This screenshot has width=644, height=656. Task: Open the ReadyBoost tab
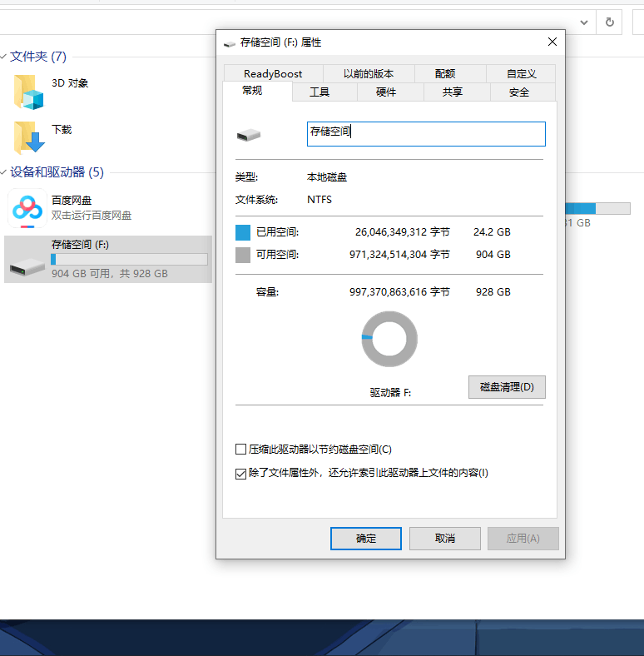coord(273,73)
